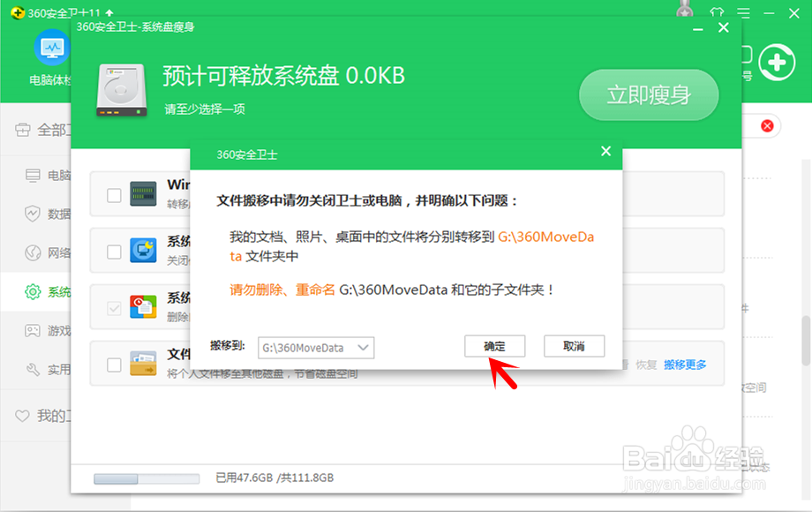Close the 系统盘瘦身 window
812x512 pixels.
(724, 27)
